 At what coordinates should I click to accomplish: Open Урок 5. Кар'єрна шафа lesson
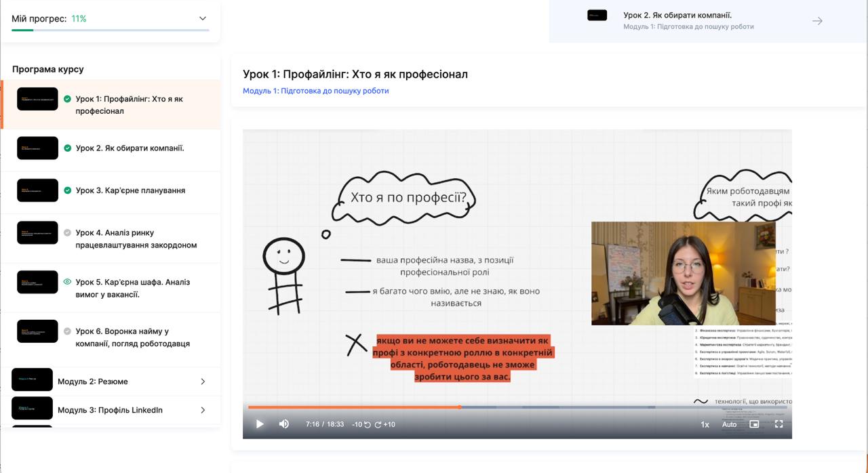111,288
